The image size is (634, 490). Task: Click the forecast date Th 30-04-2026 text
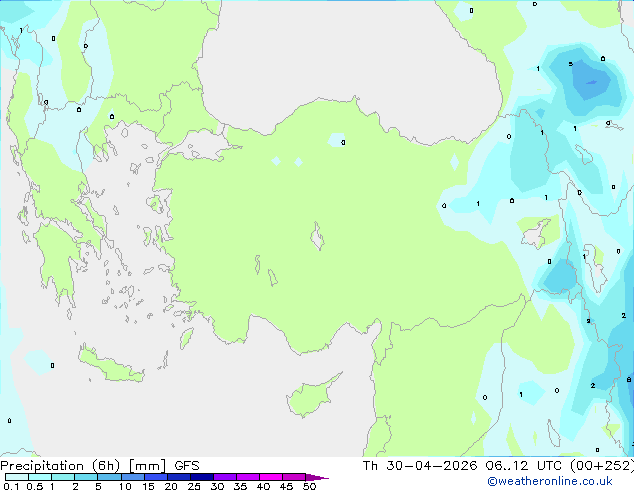(420, 466)
